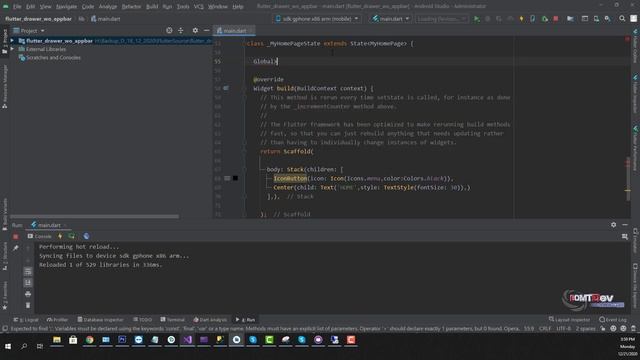Open DevTools globe icon in Run panel

point(86,236)
